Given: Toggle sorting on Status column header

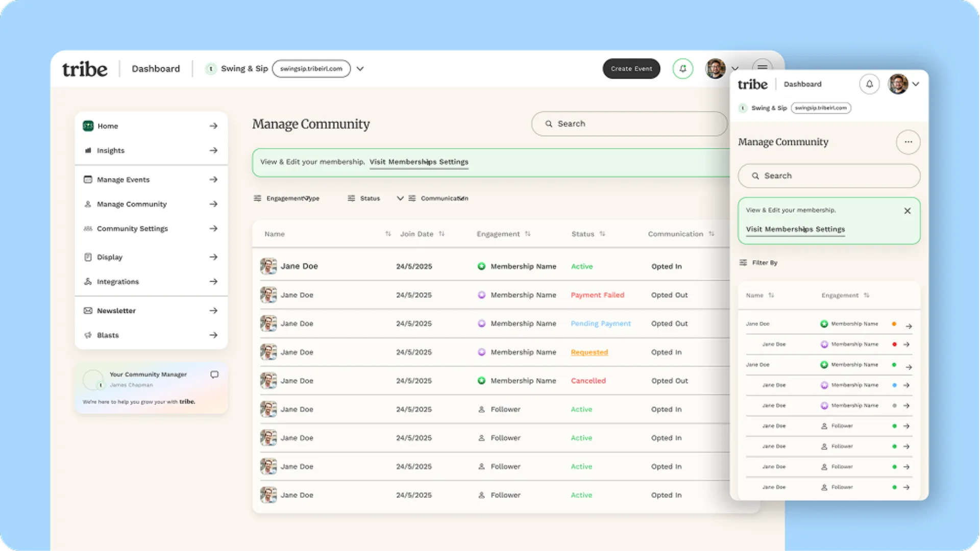Looking at the screenshot, I should (602, 234).
